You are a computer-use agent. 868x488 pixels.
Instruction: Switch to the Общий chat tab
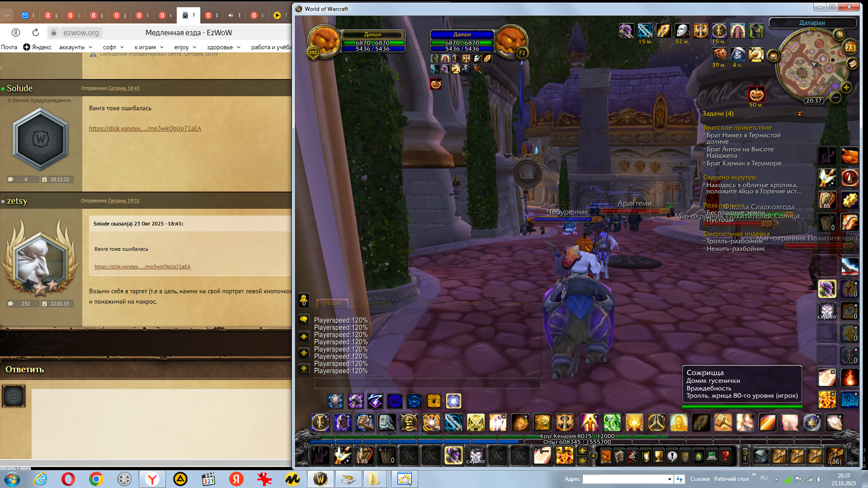[332, 303]
